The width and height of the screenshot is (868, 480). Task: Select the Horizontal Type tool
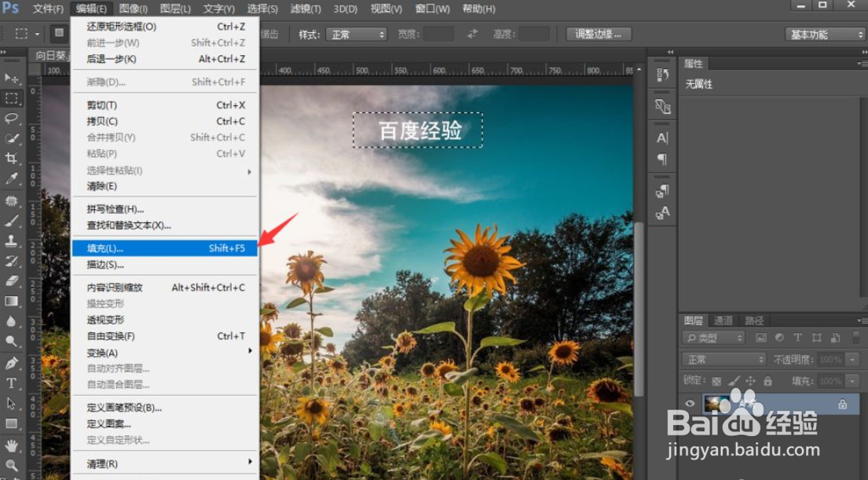coord(11,383)
